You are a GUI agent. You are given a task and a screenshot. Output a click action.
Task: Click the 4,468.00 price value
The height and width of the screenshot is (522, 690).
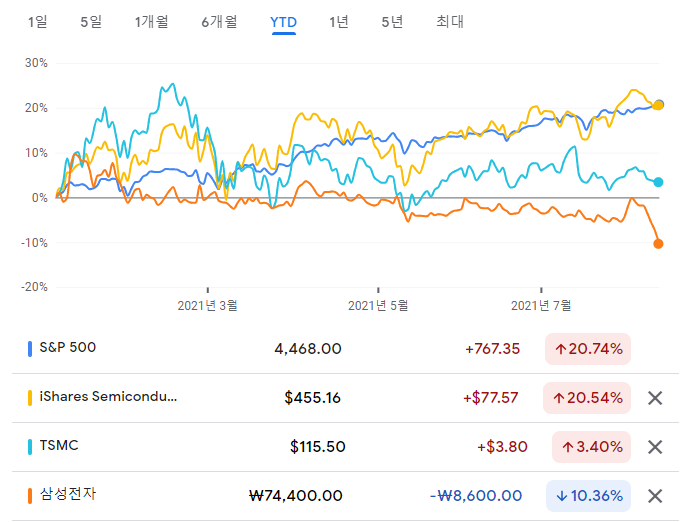(x=308, y=349)
